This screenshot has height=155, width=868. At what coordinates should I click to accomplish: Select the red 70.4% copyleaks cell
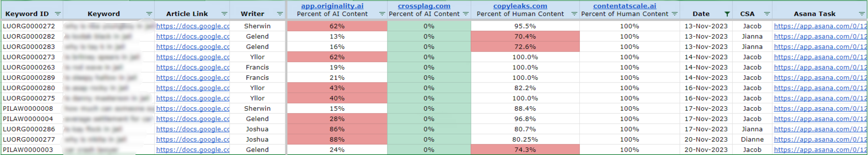525,36
